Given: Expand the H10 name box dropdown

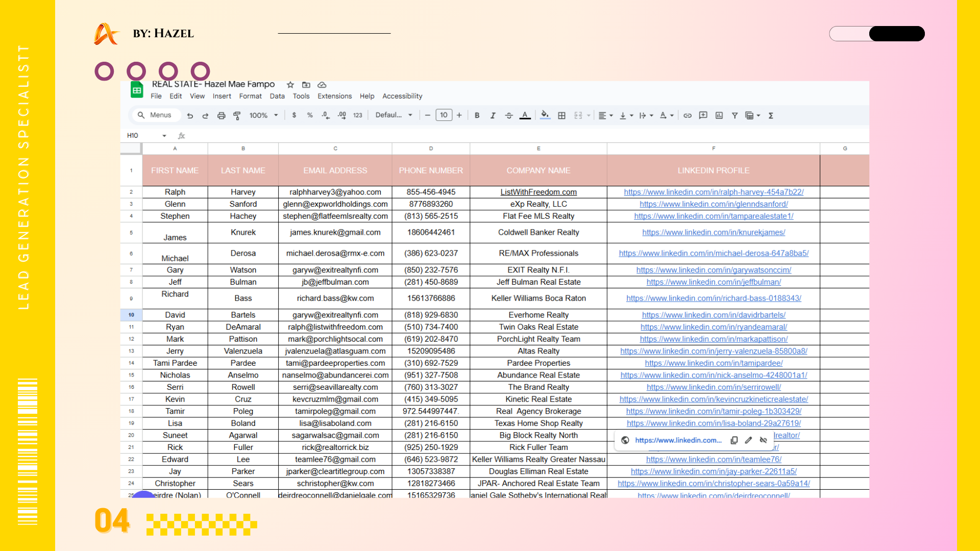Looking at the screenshot, I should coord(164,136).
